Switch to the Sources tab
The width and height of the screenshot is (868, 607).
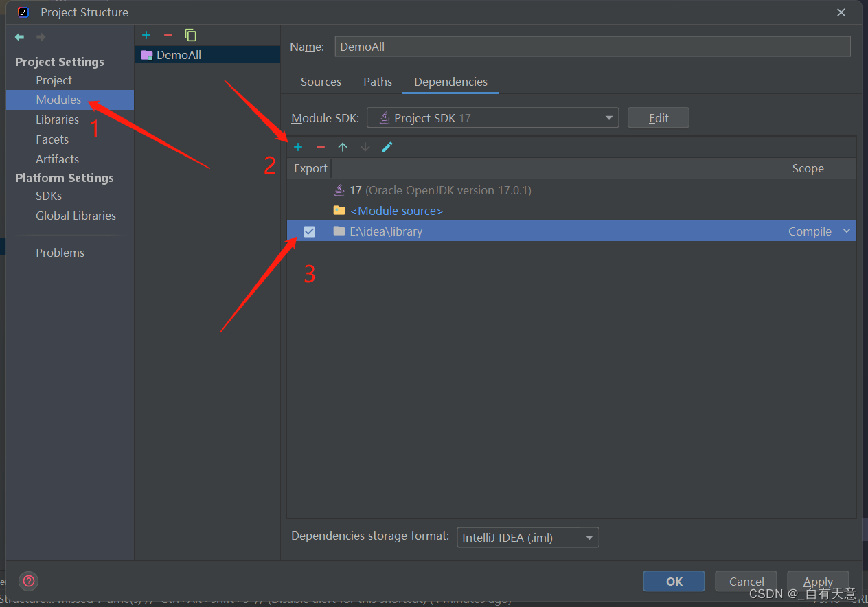[x=321, y=82]
